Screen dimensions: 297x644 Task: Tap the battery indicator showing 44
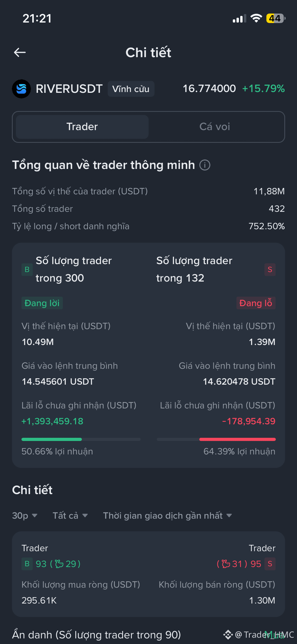275,18
